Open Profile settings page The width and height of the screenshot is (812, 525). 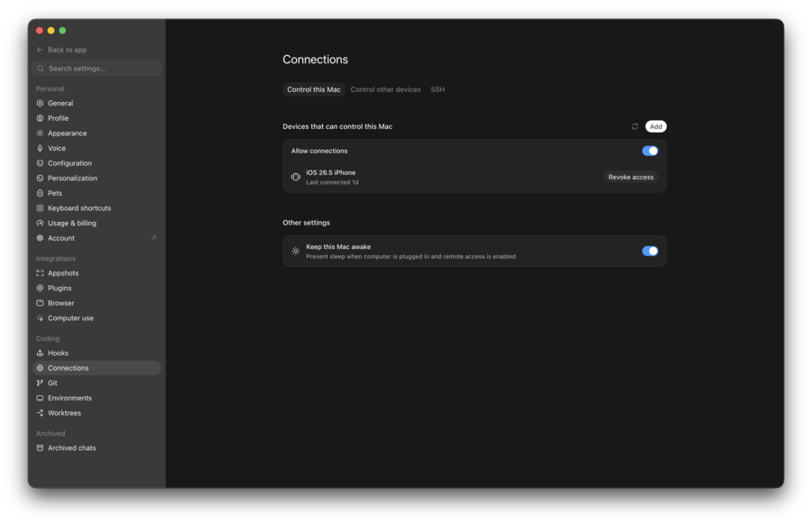(97, 118)
